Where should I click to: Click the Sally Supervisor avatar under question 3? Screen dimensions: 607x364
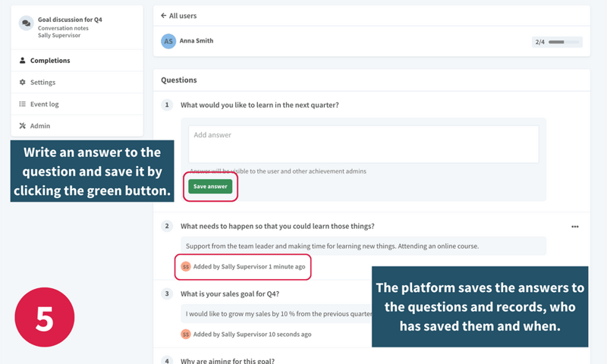[186, 334]
